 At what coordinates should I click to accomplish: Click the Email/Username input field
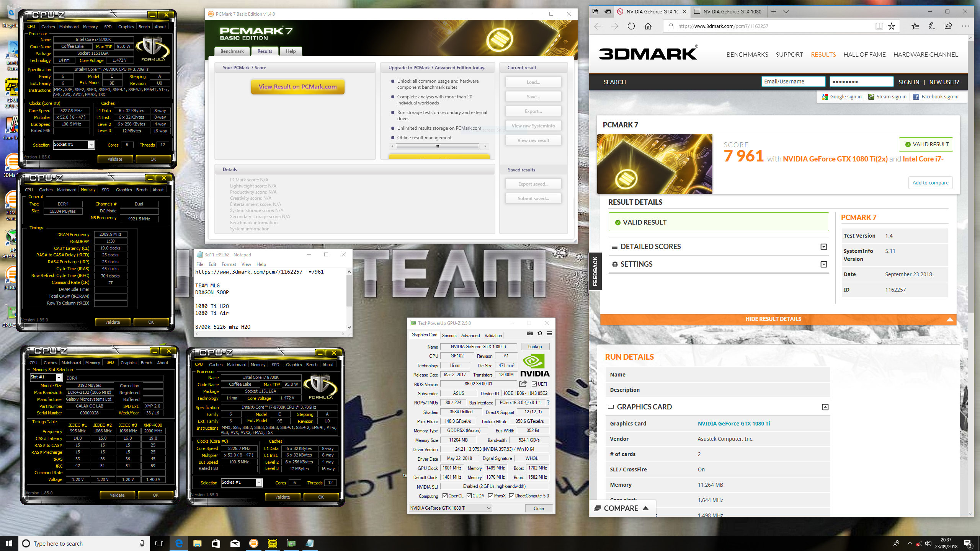[793, 82]
